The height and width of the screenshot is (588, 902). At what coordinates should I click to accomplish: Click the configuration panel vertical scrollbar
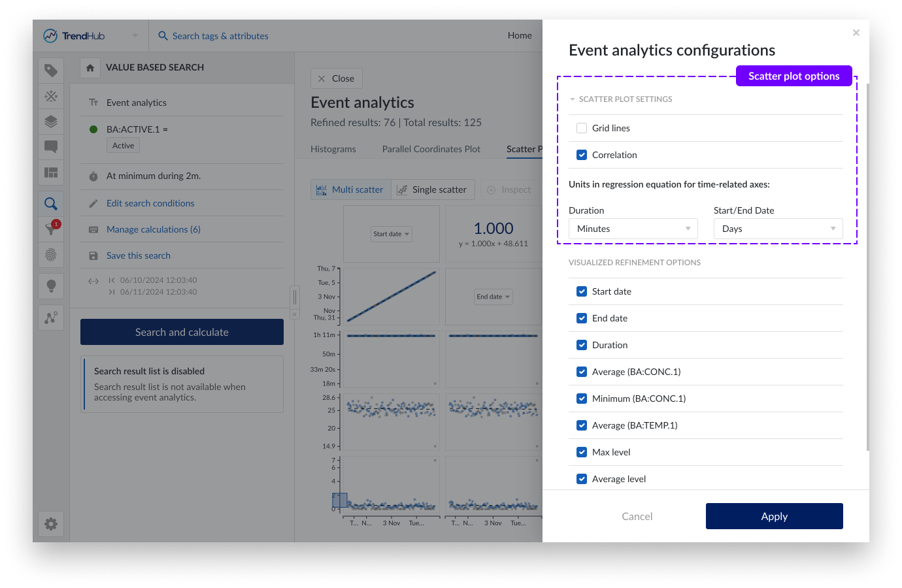pos(867,261)
